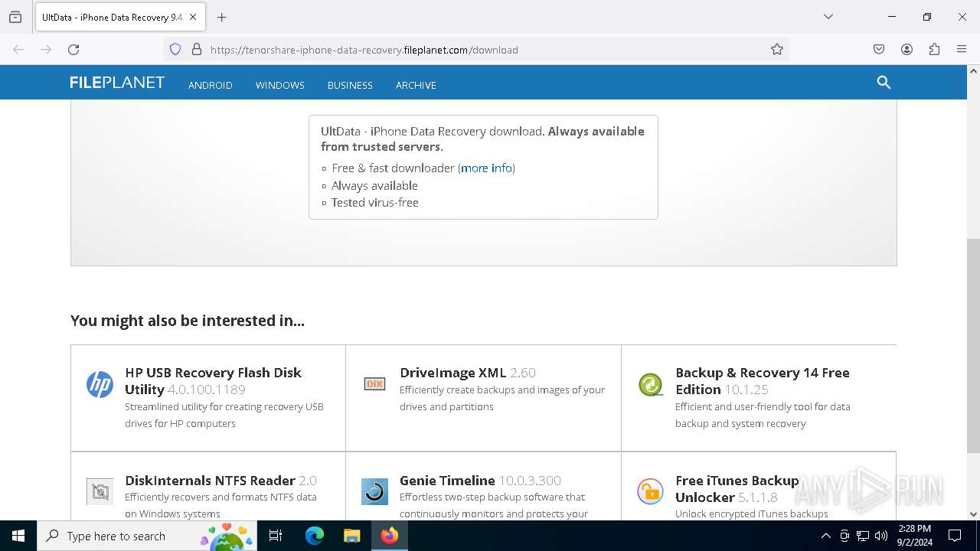Click the taskbar clock showing 2:28 PM
The height and width of the screenshot is (551, 980).
915,536
